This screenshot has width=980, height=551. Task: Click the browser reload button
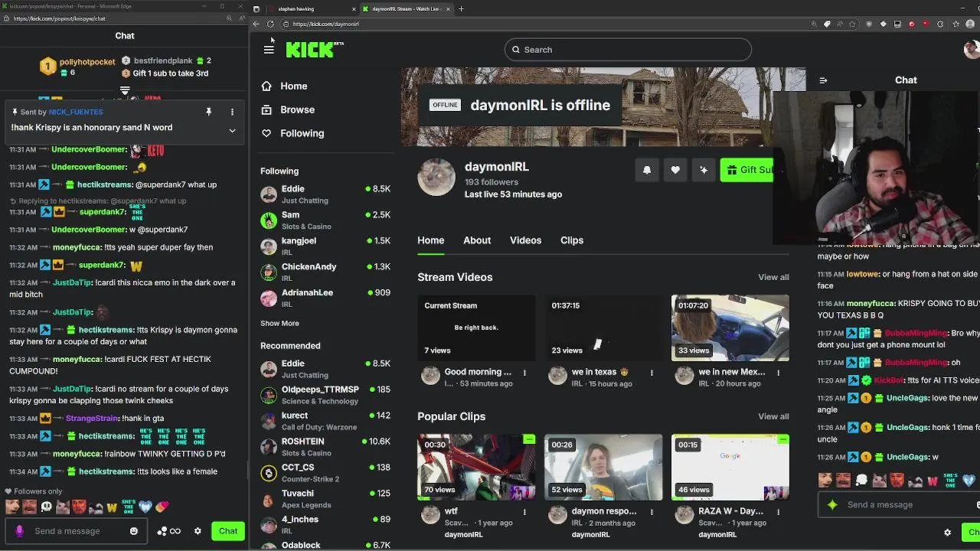[x=270, y=24]
